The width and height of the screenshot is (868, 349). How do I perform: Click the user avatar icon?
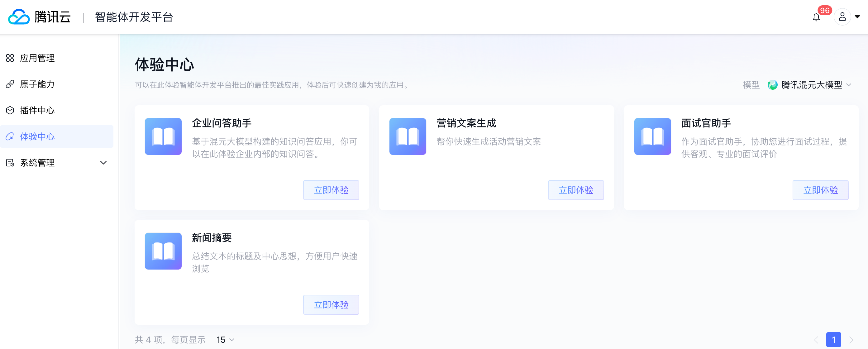click(x=842, y=17)
